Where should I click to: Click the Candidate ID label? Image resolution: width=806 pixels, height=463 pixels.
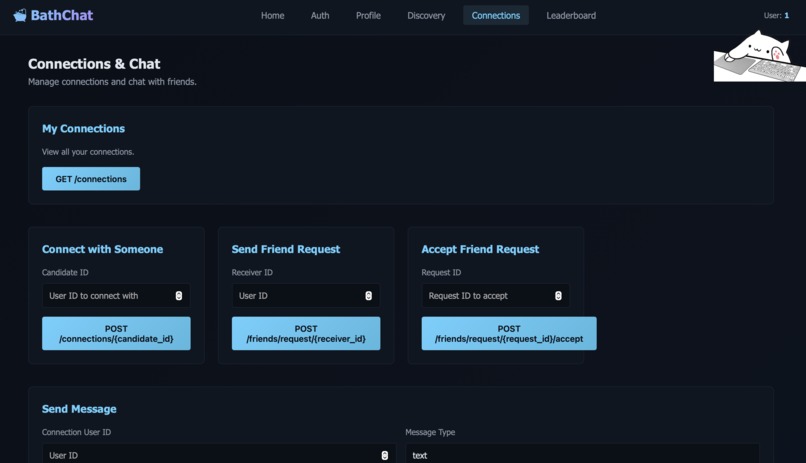65,272
